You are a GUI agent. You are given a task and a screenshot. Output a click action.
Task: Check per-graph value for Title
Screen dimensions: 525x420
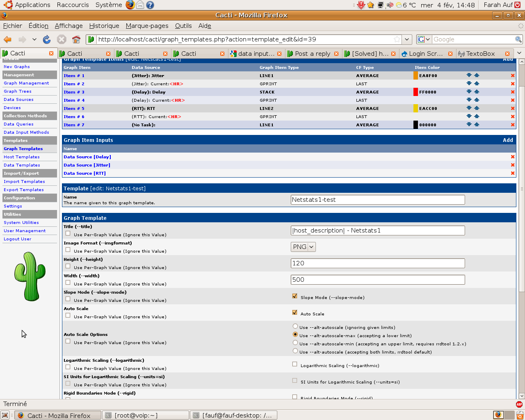(x=68, y=233)
